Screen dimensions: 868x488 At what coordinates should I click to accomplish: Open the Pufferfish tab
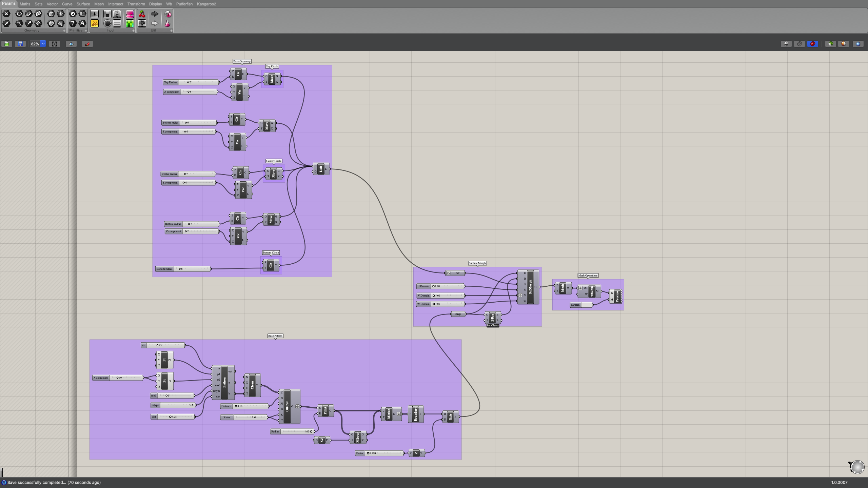click(184, 4)
